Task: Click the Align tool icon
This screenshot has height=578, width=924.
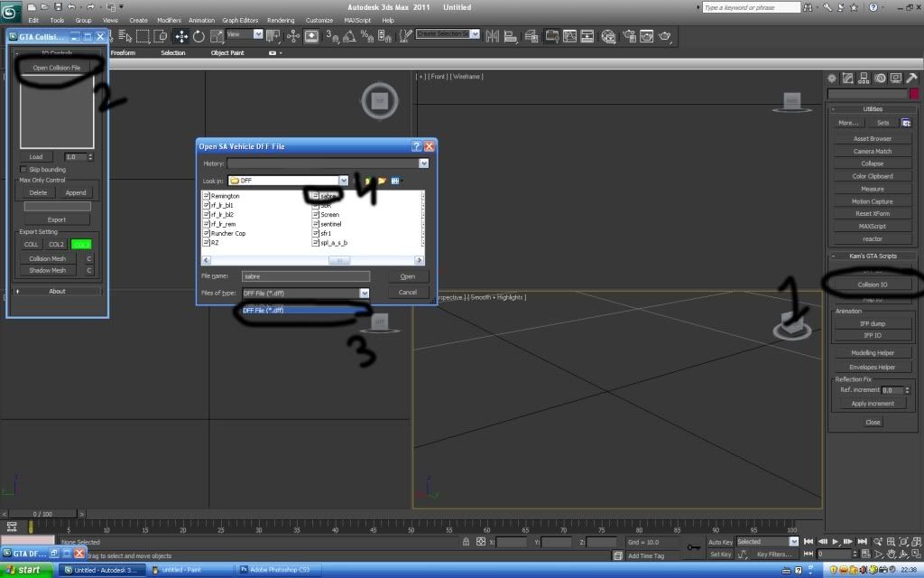Action: (x=511, y=36)
